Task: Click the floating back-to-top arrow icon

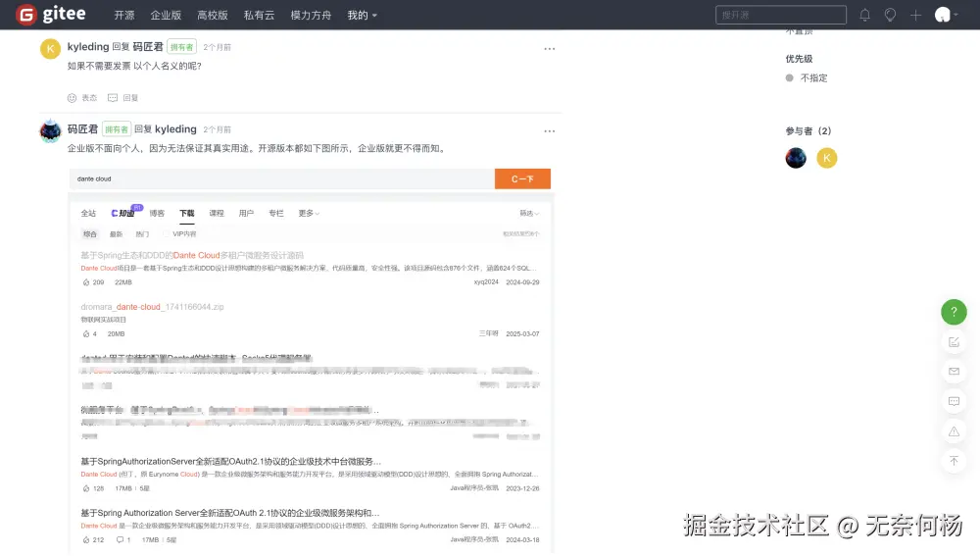Action: (954, 461)
